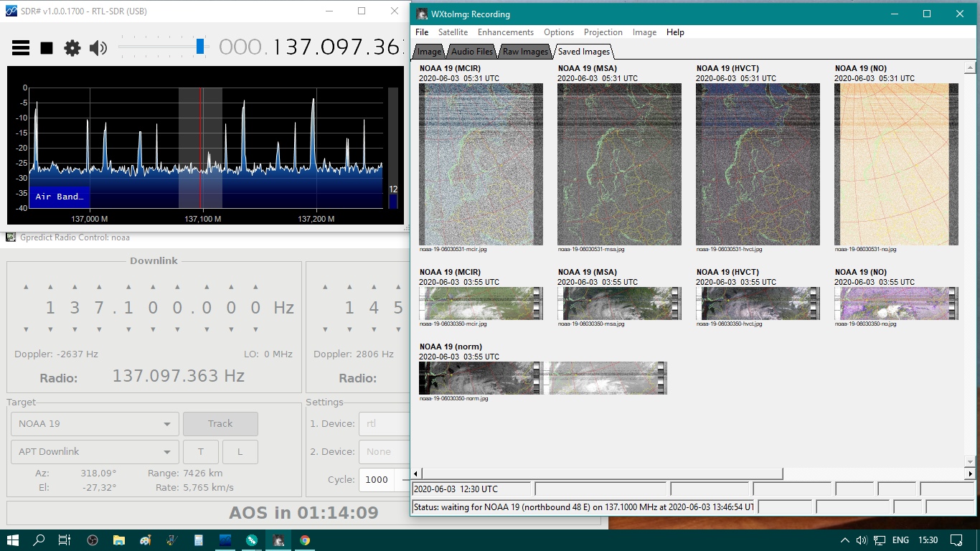The width and height of the screenshot is (980, 551).
Task: Open the NOAA 19 target dropdown
Action: point(95,424)
